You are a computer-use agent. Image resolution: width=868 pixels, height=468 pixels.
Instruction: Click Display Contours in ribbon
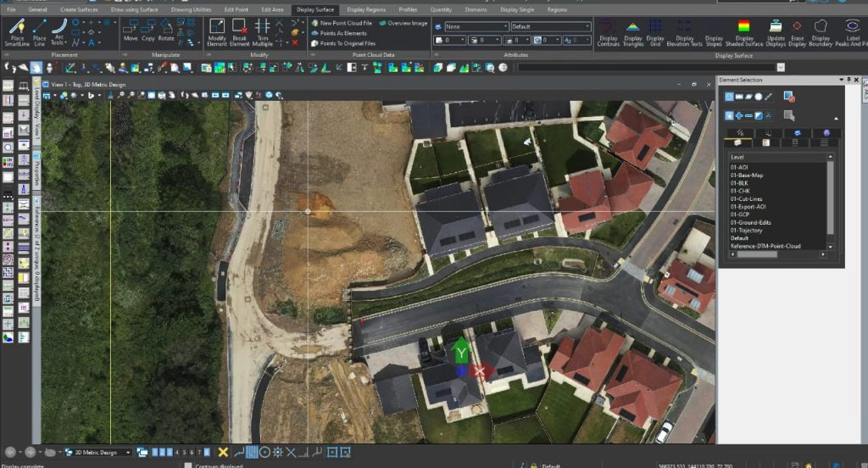(608, 33)
